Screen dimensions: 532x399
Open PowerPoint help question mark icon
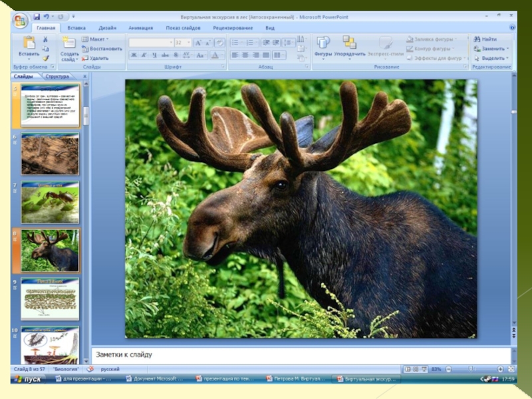[512, 27]
